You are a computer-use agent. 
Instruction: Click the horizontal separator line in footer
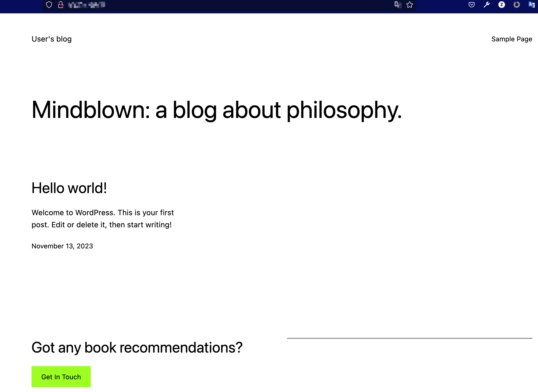pyautogui.click(x=409, y=338)
